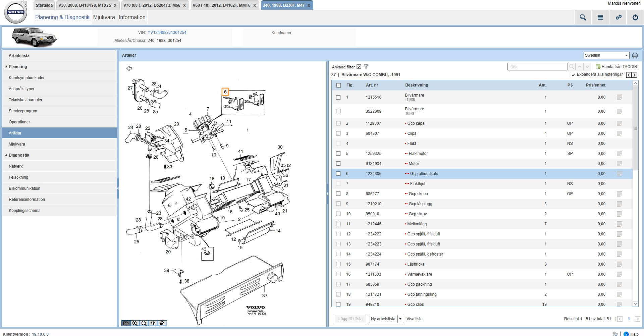Click the print icon
This screenshot has width=644, height=336.
(x=635, y=55)
